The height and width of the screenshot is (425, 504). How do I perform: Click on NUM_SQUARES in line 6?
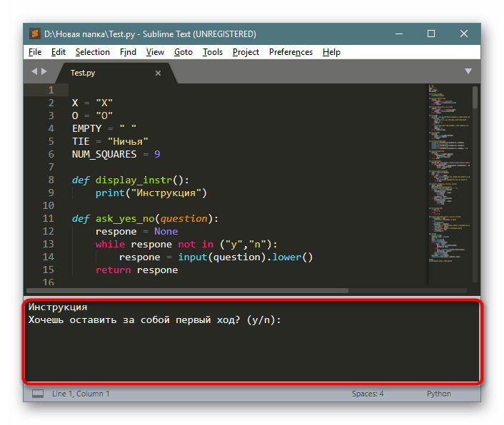tap(104, 155)
